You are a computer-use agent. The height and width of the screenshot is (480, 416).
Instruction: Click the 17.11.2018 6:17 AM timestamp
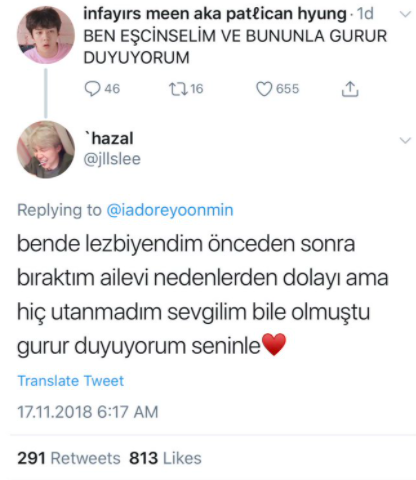click(88, 412)
